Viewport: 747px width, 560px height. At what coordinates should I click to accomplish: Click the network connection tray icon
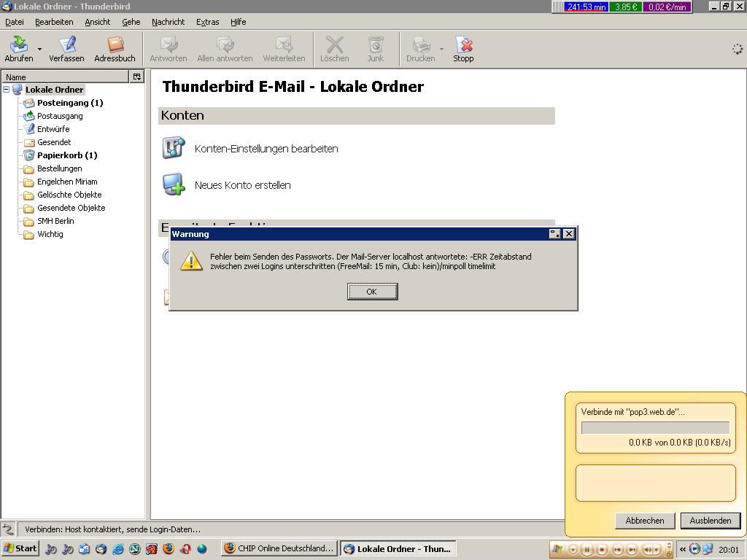click(x=708, y=549)
